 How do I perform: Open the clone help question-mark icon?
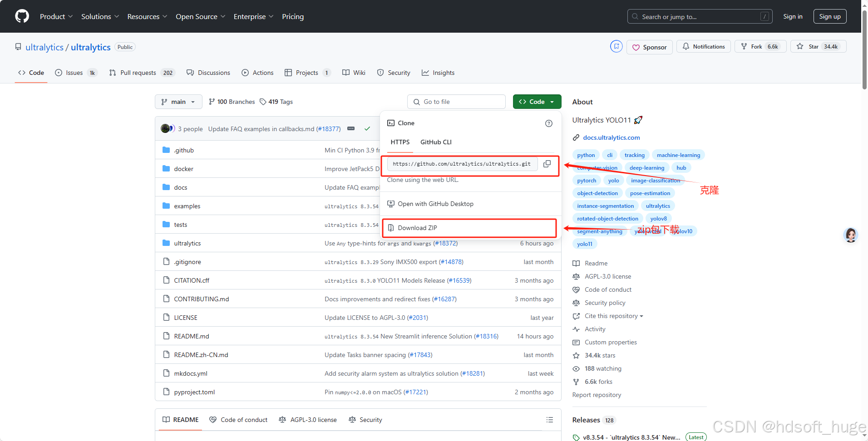[549, 123]
